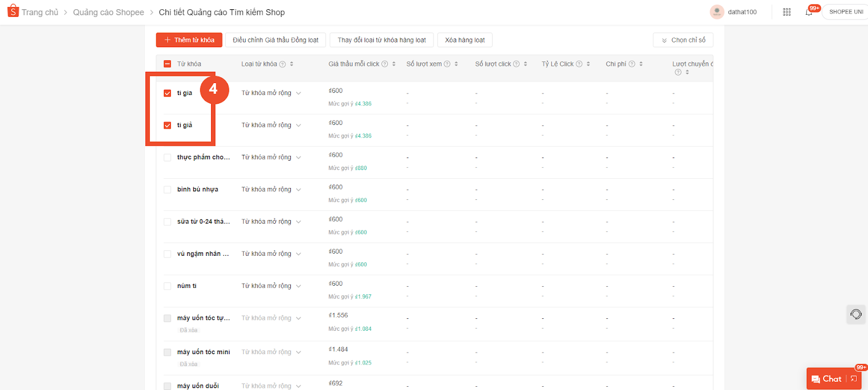Open keyword type dropdown for 'vú ngậm nhân...'

click(x=271, y=253)
